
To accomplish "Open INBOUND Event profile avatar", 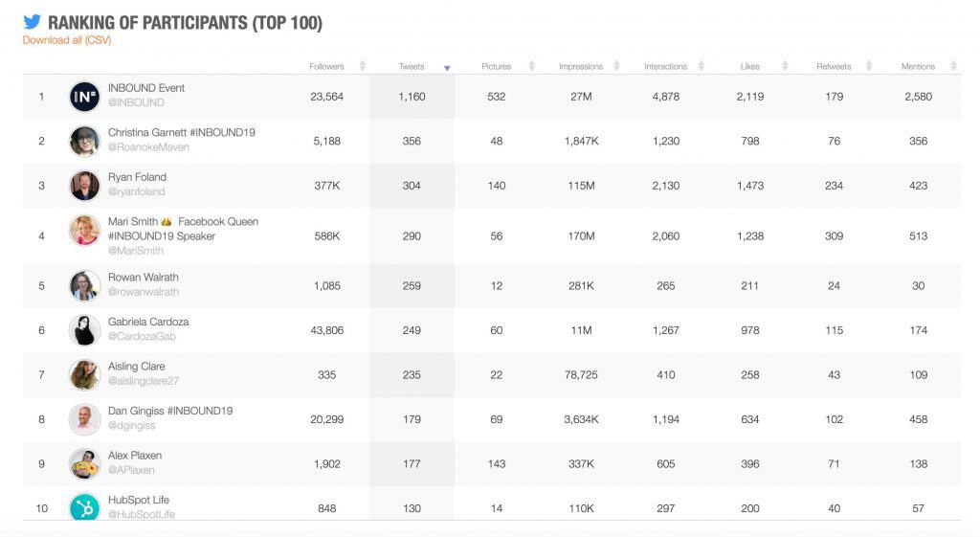I will point(84,97).
